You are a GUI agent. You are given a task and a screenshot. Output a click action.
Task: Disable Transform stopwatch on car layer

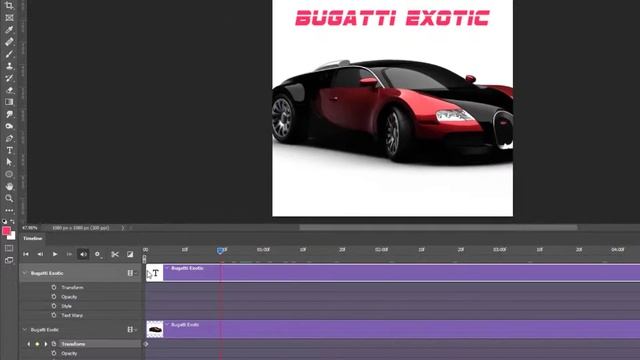tap(54, 344)
